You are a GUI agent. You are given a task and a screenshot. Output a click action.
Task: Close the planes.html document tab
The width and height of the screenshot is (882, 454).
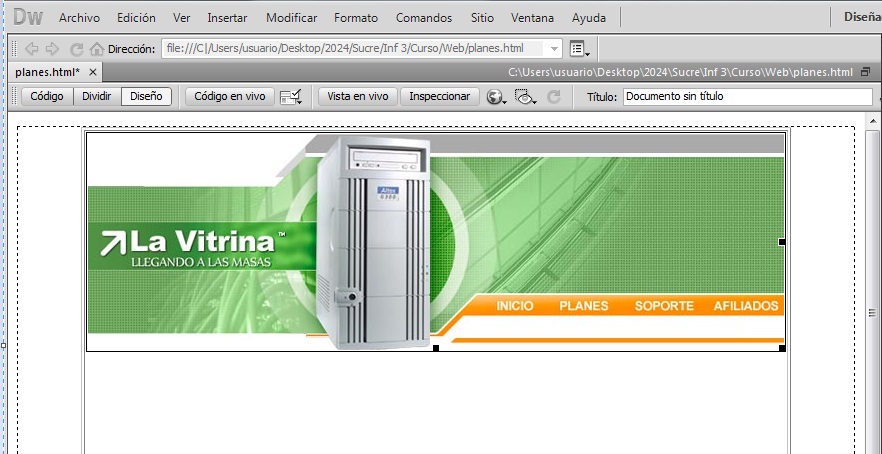click(x=93, y=72)
